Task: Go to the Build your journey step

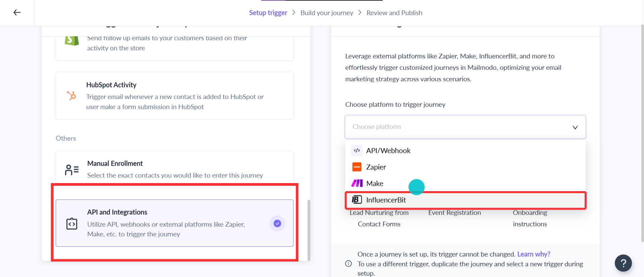Action: tap(327, 13)
